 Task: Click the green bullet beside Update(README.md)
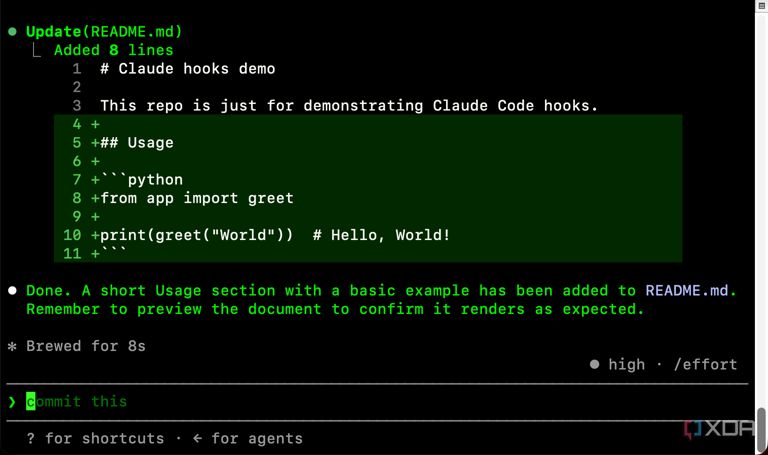coord(12,32)
